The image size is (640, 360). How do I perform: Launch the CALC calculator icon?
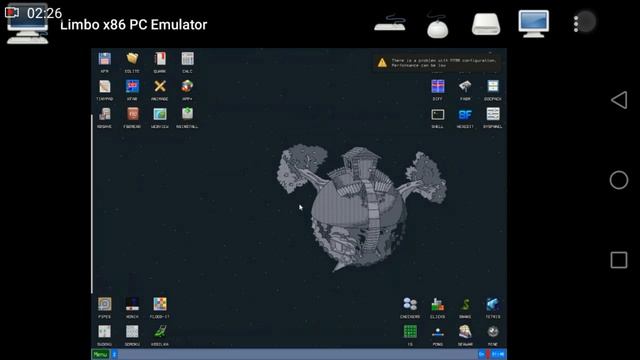click(x=187, y=59)
